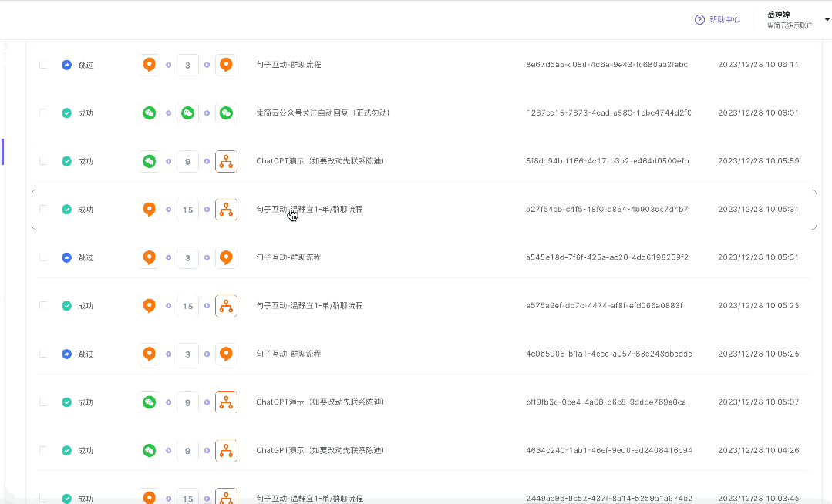Click path-branch icon of the bf19fb5c row
This screenshot has width=832, height=504.
226,402
